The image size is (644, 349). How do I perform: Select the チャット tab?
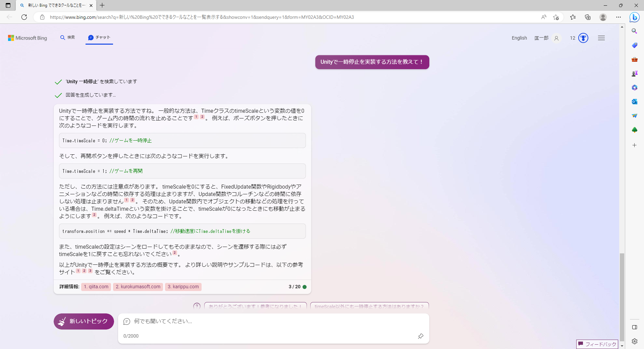coord(99,38)
